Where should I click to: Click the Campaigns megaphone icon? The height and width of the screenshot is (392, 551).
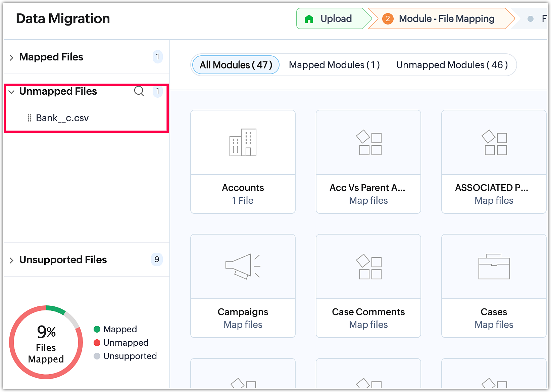click(243, 266)
